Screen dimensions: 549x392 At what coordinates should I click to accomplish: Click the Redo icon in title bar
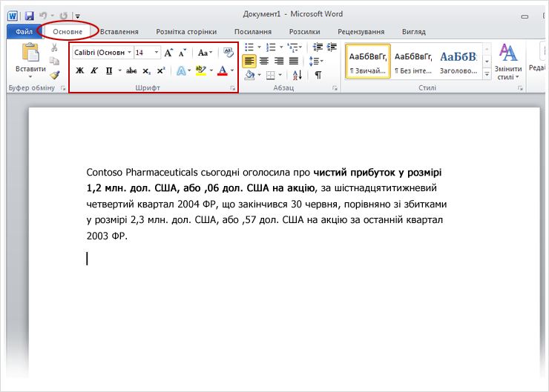pyautogui.click(x=63, y=16)
